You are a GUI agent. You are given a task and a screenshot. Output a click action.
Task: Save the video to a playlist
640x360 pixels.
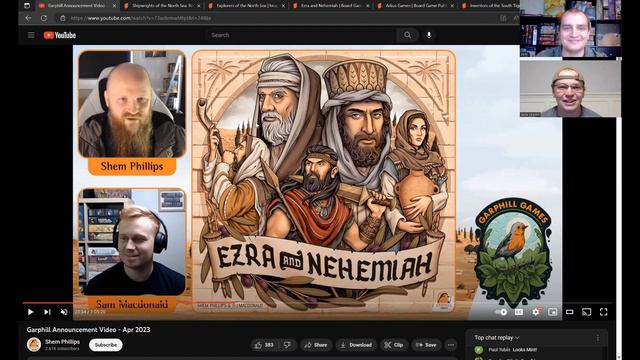(x=426, y=345)
